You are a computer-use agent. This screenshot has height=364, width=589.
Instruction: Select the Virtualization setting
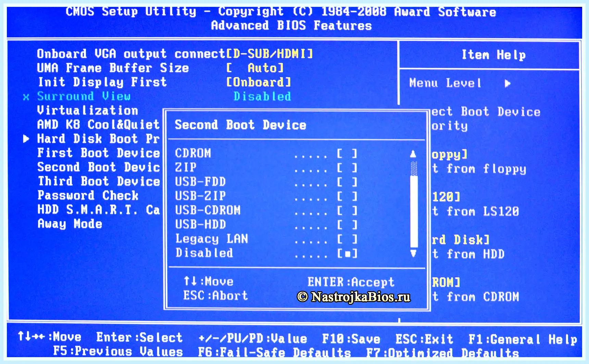[x=87, y=110]
